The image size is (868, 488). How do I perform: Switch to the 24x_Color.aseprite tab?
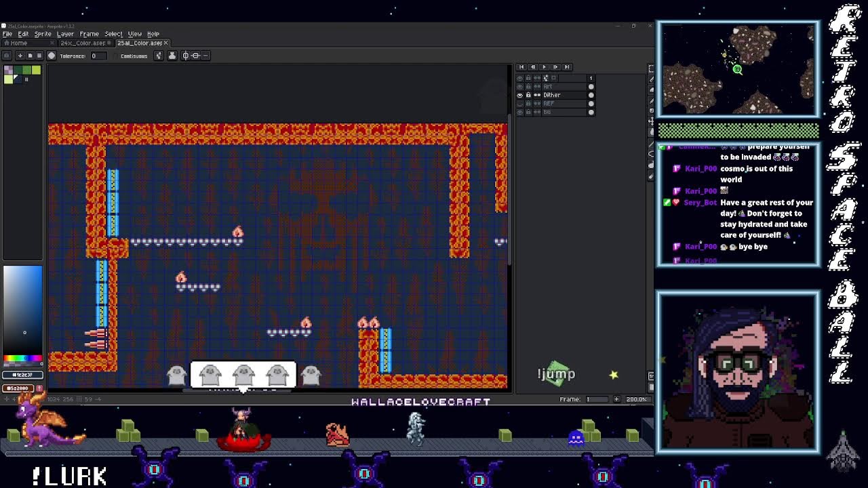(87, 43)
